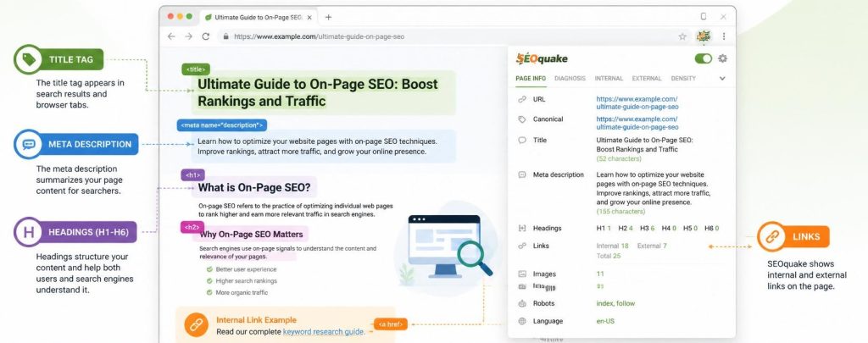Click the Ultimate Guide to On-Page SEO page title
Screen dimensions: 868x343
318,93
